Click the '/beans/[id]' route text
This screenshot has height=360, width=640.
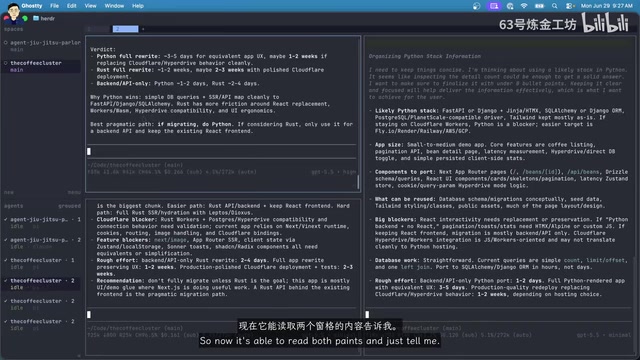point(541,172)
